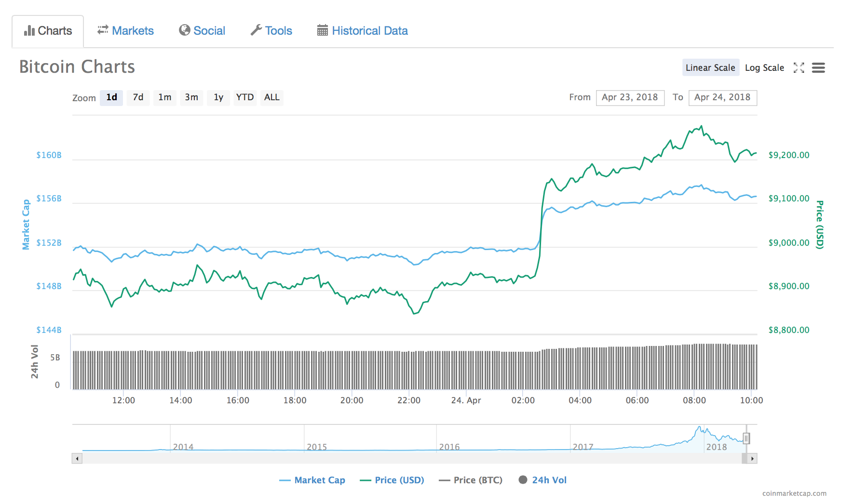Open the Tools tab
This screenshot has height=504, width=841.
[x=271, y=30]
